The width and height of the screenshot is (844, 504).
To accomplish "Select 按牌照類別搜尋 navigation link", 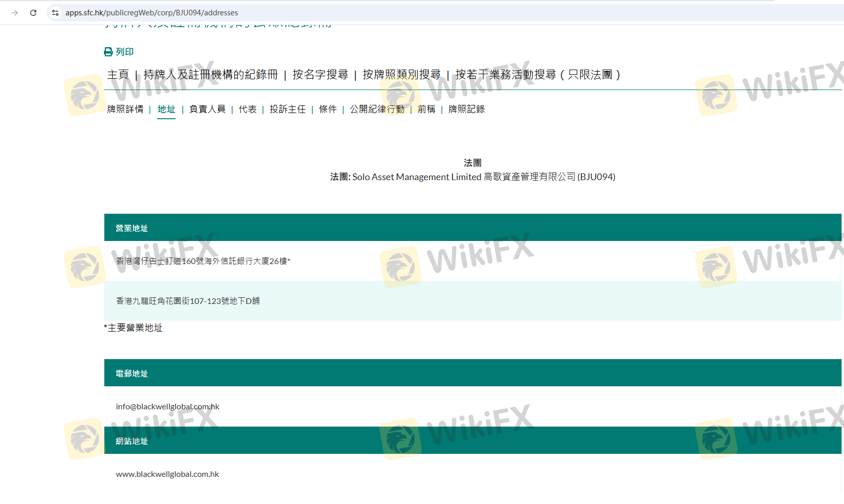I will (401, 75).
